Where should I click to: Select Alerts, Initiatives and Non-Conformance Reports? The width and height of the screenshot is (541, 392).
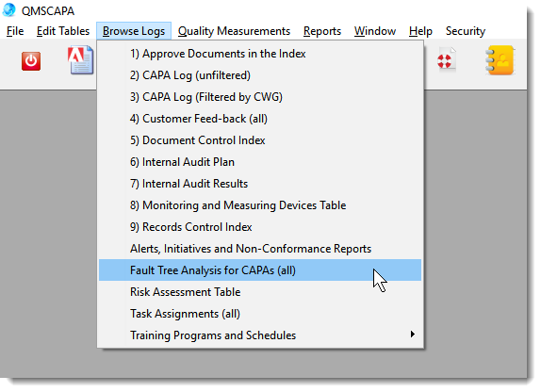260,249
